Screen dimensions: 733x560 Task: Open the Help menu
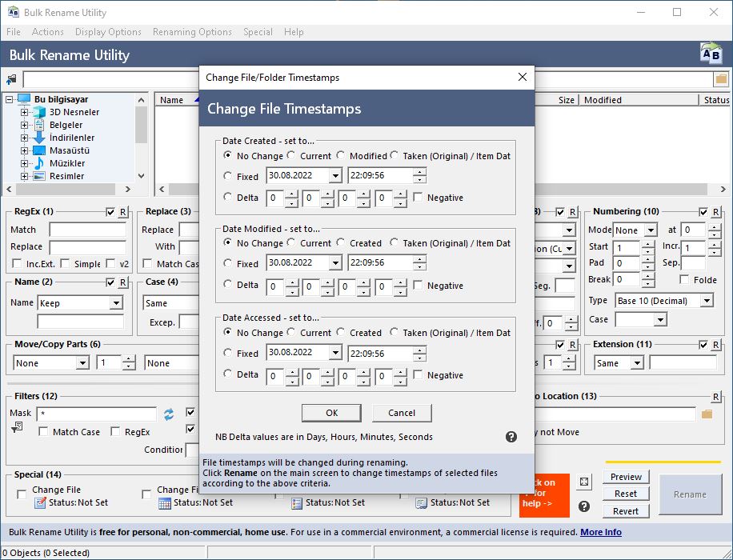294,32
